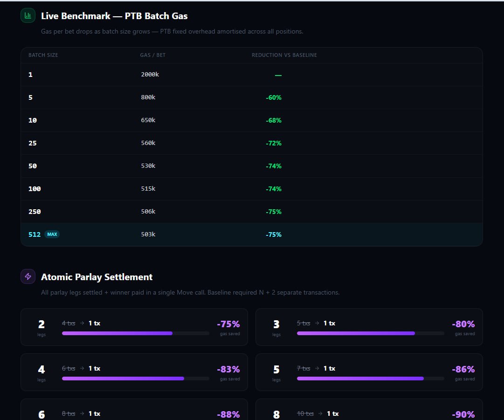Click the 515k gas value
This screenshot has width=504, height=420.
coord(148,188)
